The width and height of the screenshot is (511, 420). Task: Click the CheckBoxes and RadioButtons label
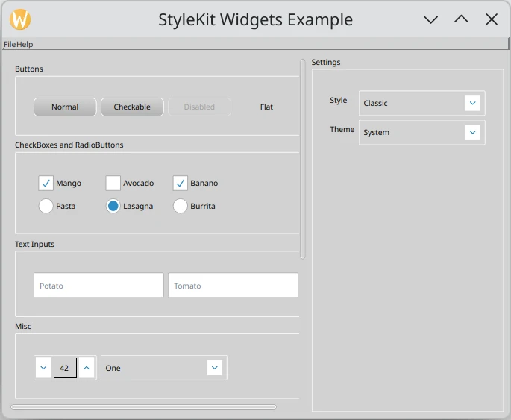[x=69, y=145]
